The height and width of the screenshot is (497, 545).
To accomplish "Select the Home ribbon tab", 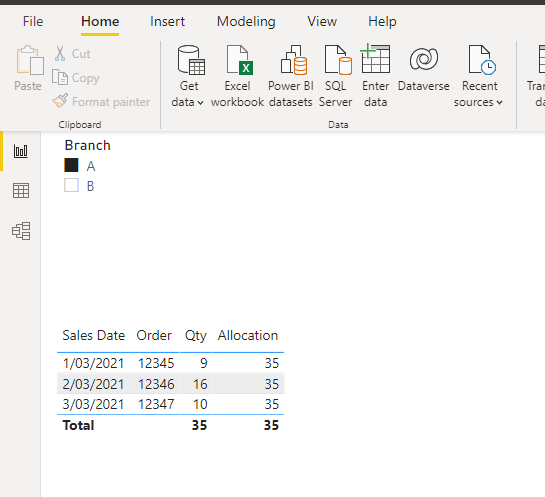I will pos(100,22).
